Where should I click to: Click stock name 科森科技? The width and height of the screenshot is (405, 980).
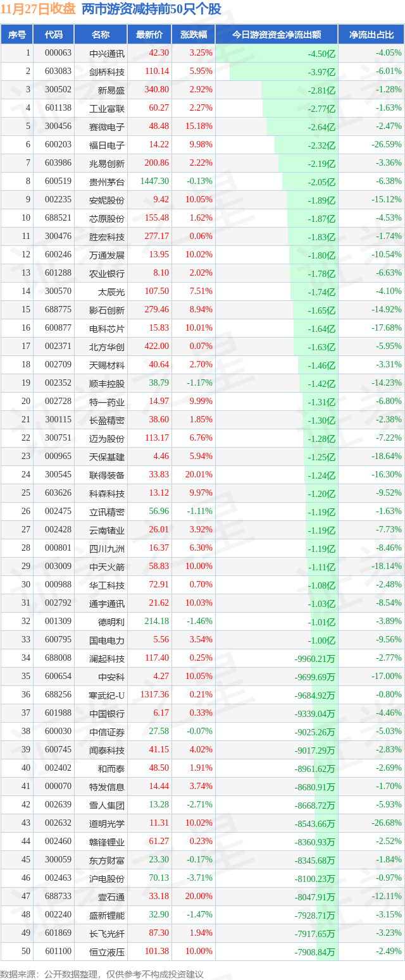click(107, 493)
